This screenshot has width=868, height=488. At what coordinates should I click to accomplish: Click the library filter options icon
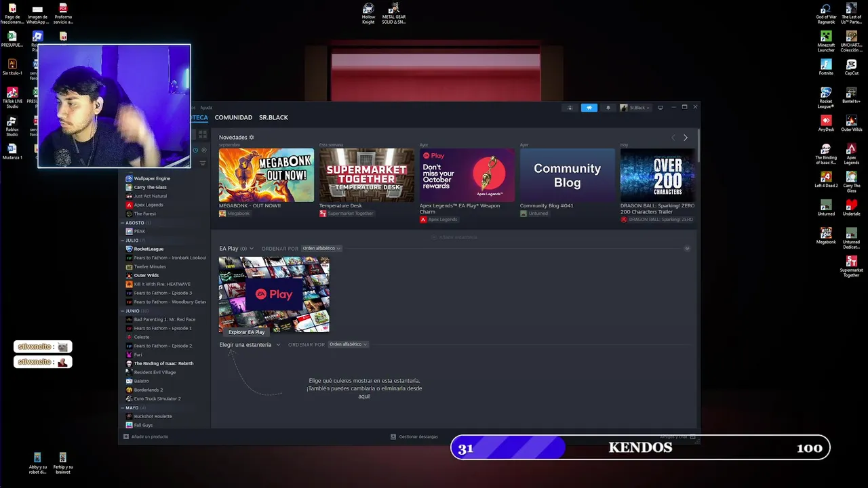coord(202,163)
